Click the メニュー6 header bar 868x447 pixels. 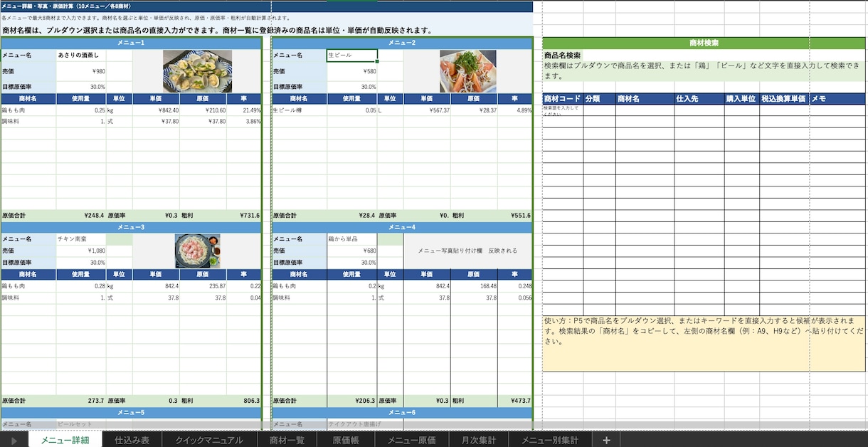coord(402,412)
